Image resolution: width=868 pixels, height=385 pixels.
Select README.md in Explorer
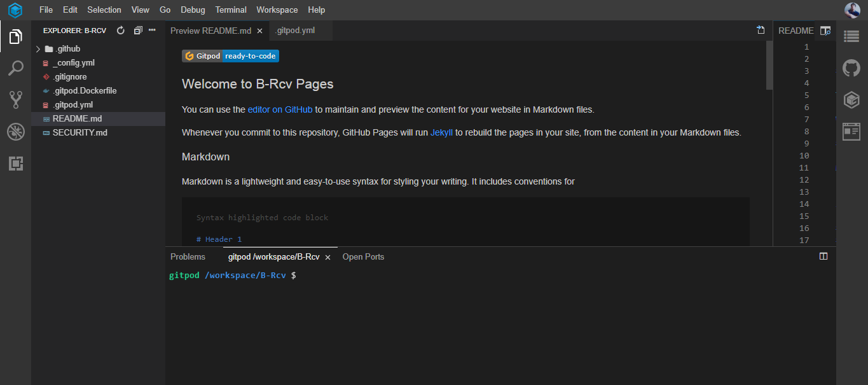pyautogui.click(x=98, y=119)
